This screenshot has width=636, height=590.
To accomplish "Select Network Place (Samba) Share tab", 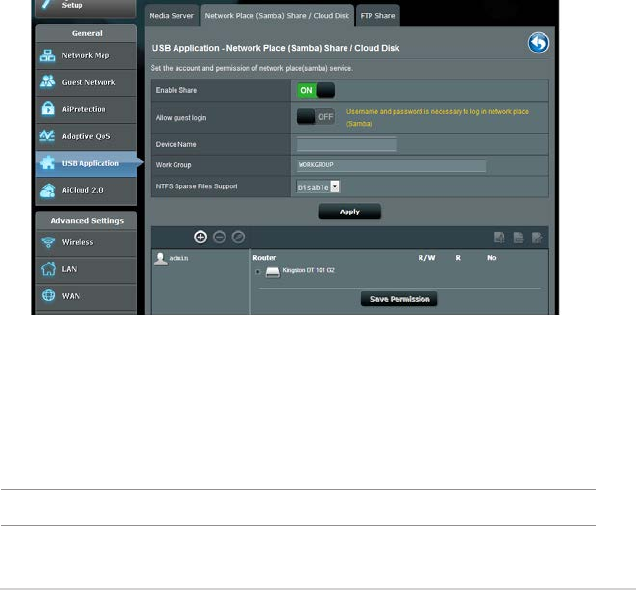I will point(277,16).
